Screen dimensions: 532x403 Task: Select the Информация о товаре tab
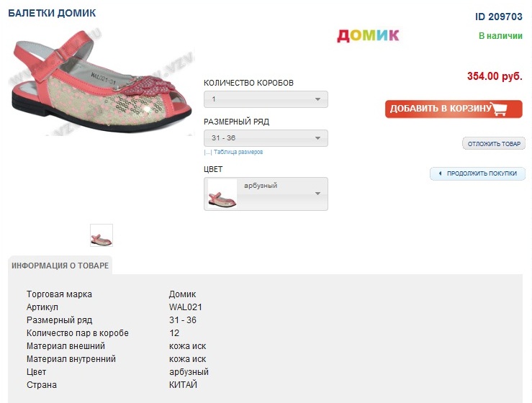(x=60, y=266)
